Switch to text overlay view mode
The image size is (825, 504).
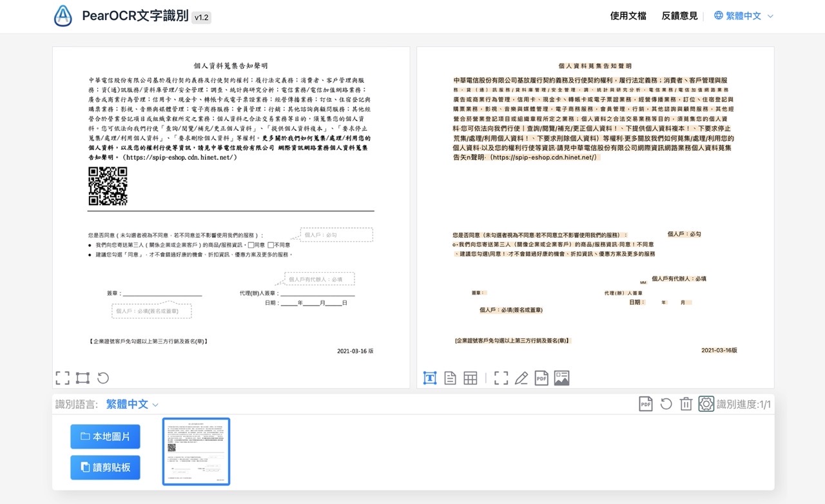pyautogui.click(x=430, y=378)
